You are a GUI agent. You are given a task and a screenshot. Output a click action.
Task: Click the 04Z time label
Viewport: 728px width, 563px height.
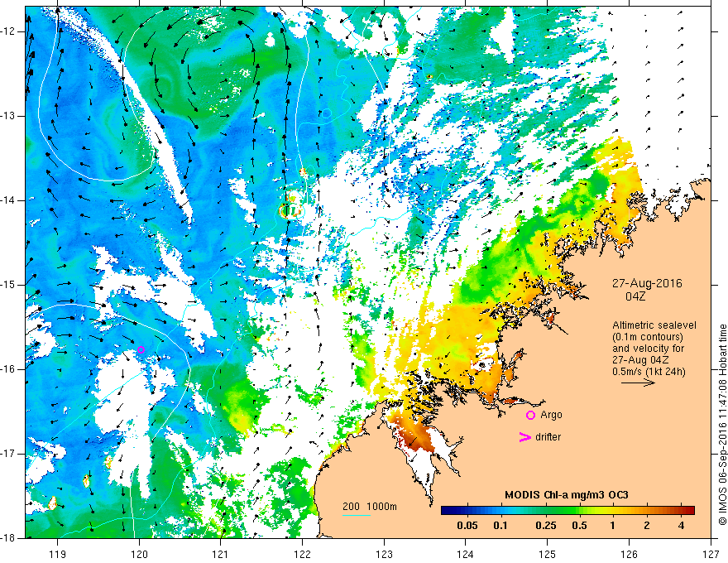(x=635, y=296)
